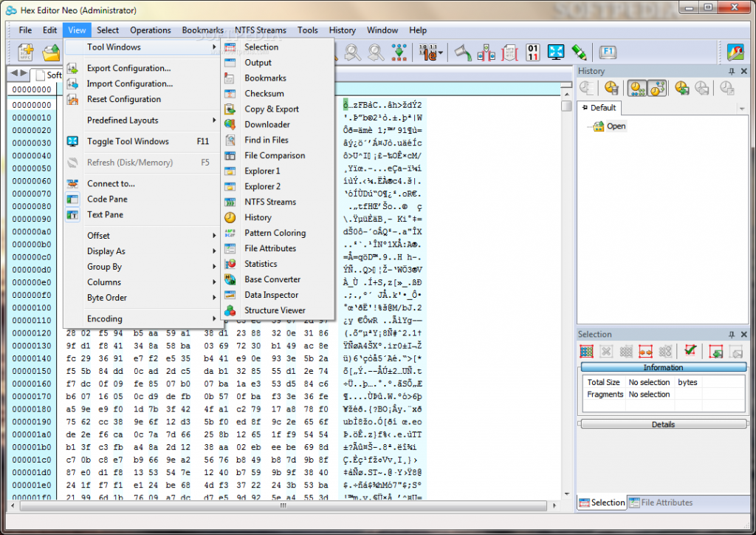Click the Details header button
The height and width of the screenshot is (535, 756).
point(662,423)
